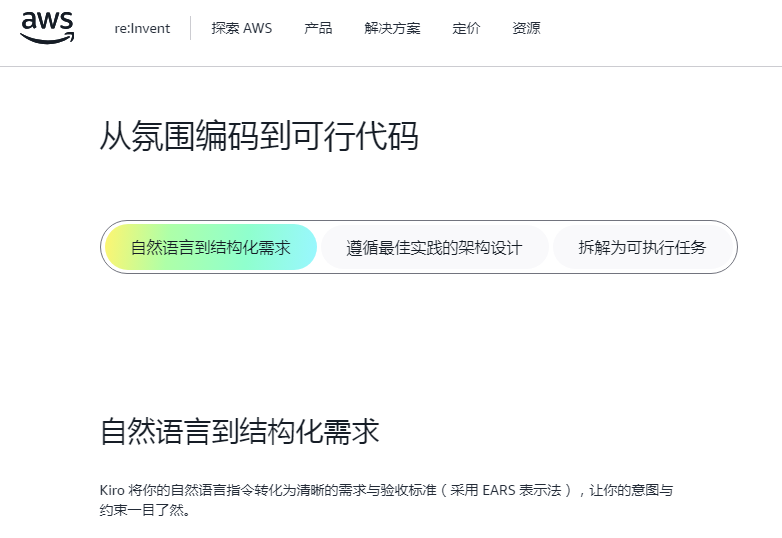
Task: Select the 自然语言到结构化需求 tab
Action: click(210, 247)
